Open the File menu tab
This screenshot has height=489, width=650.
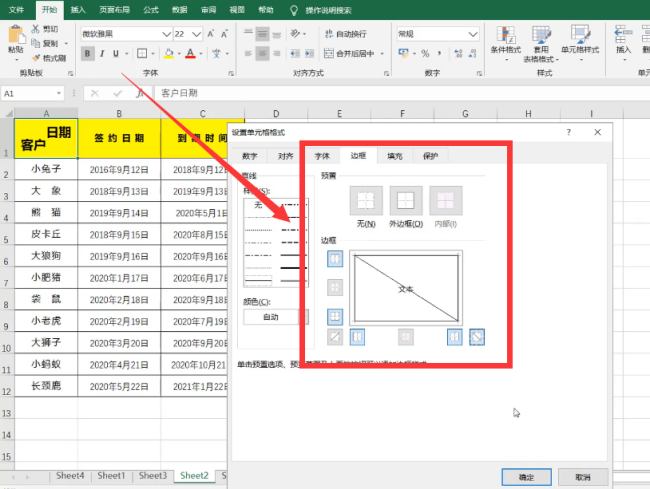pyautogui.click(x=16, y=10)
